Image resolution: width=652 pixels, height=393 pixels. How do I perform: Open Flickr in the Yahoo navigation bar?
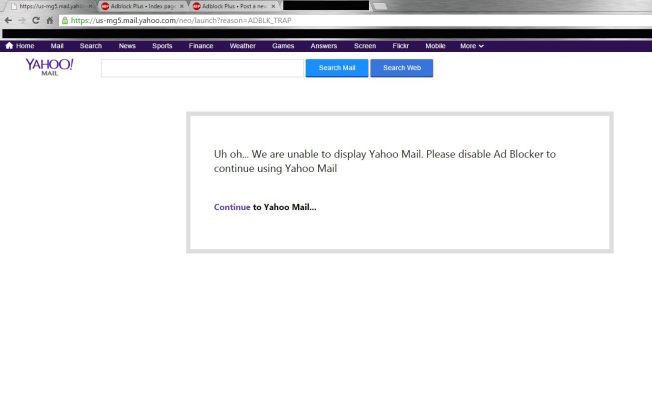tap(400, 46)
